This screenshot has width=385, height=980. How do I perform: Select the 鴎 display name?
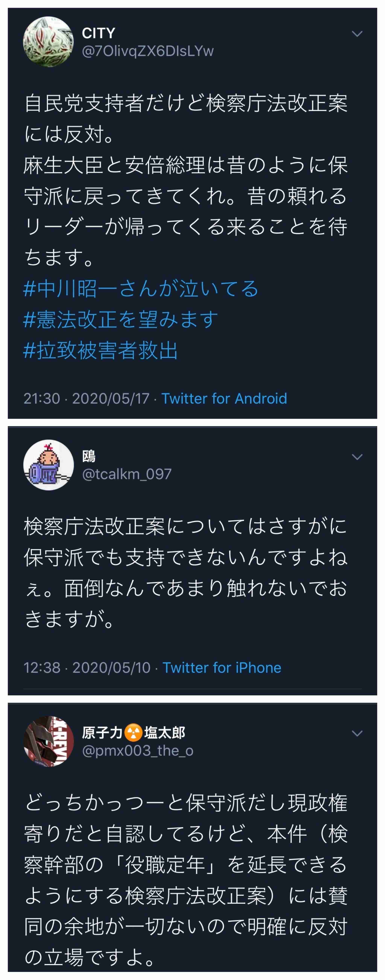click(89, 456)
